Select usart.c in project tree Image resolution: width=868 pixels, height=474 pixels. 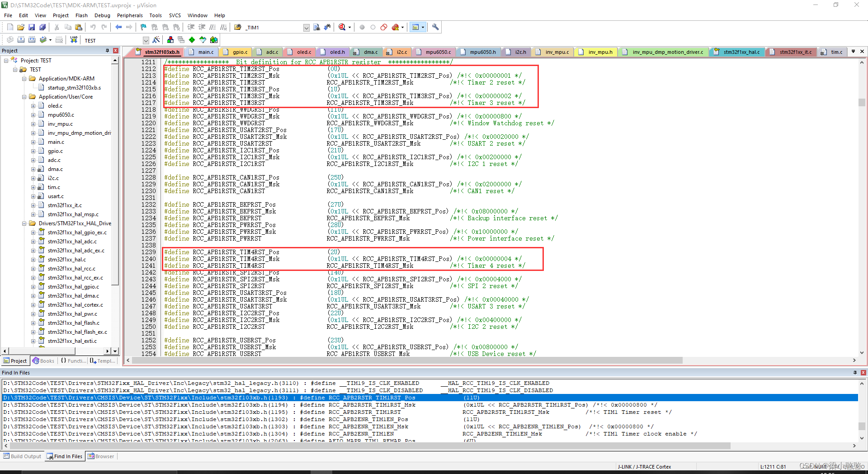[56, 196]
